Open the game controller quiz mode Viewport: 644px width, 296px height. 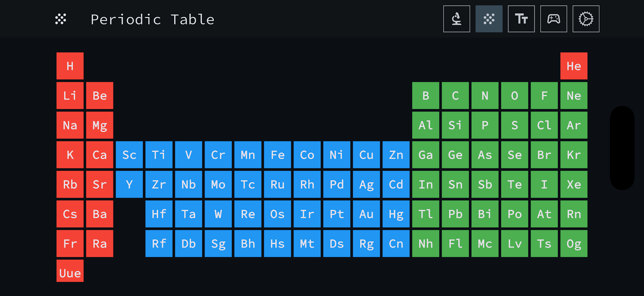click(x=554, y=19)
